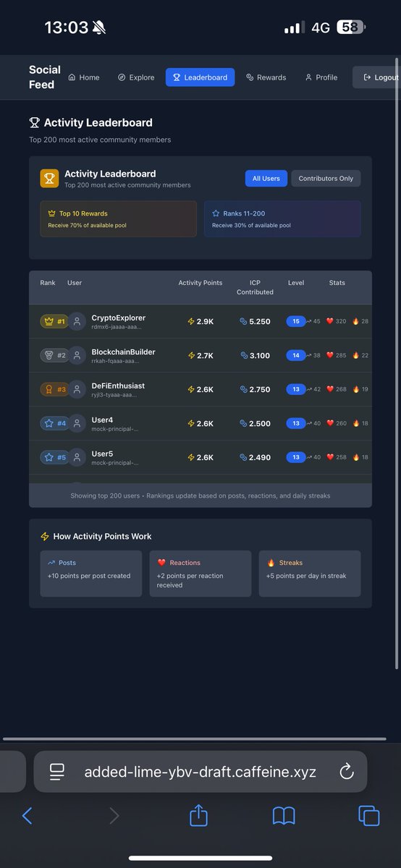
Task: Click the 3.100 ICP contributed value
Action: click(255, 355)
